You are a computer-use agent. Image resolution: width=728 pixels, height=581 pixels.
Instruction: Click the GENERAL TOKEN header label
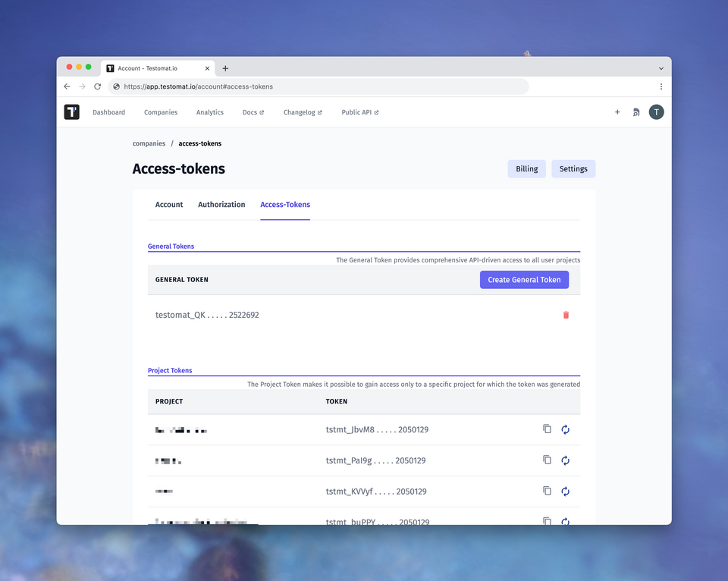[181, 280]
